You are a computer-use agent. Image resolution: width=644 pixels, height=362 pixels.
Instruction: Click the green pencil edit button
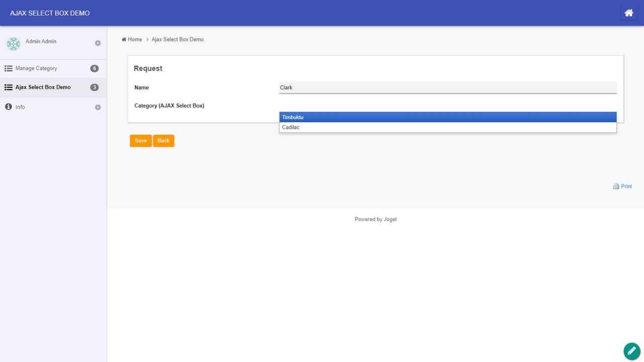pyautogui.click(x=631, y=351)
